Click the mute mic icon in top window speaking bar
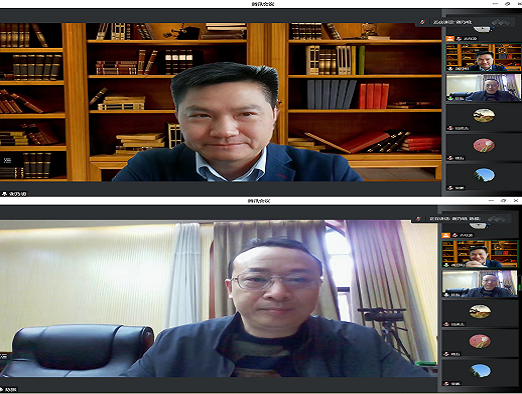 click(x=423, y=22)
